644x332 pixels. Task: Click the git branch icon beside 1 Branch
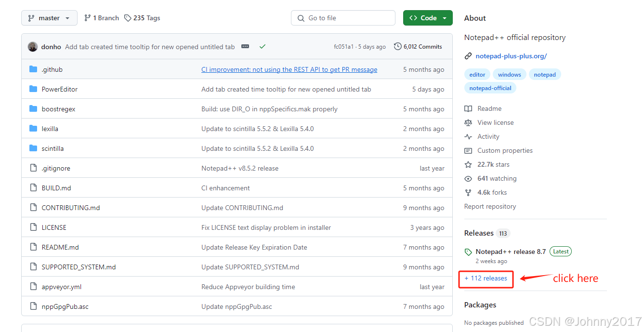point(87,18)
